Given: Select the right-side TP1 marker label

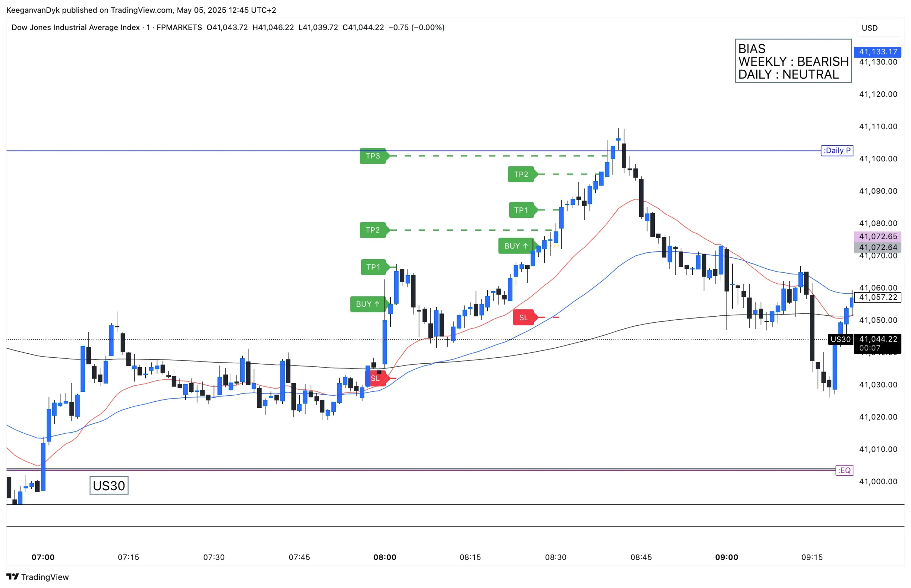Looking at the screenshot, I should [x=521, y=210].
